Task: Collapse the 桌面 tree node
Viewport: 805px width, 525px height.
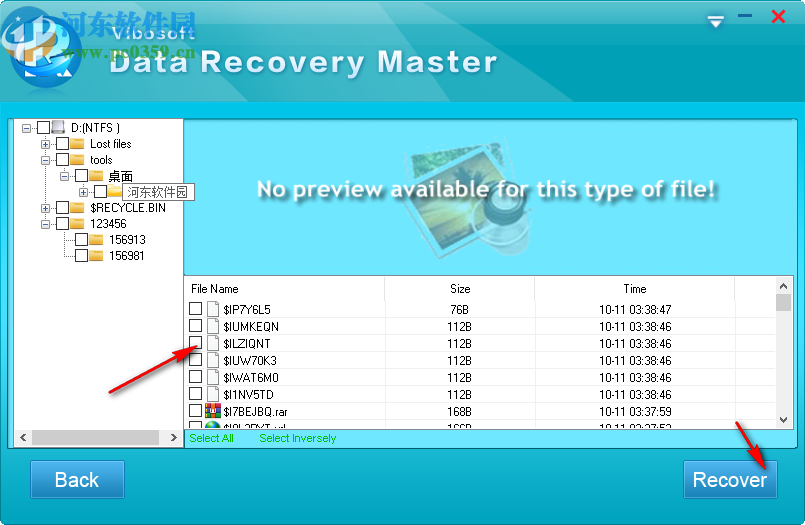Action: tap(65, 176)
